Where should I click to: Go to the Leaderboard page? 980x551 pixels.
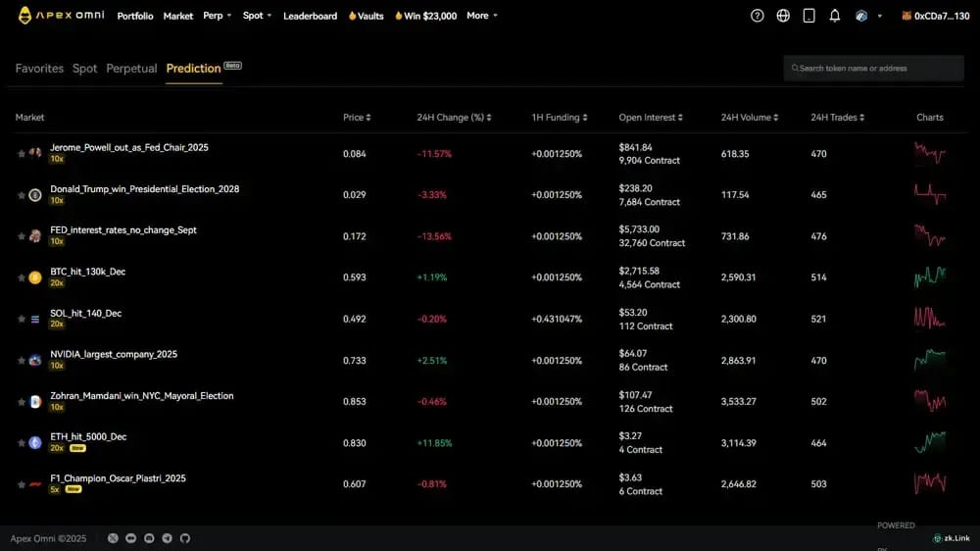coord(310,16)
